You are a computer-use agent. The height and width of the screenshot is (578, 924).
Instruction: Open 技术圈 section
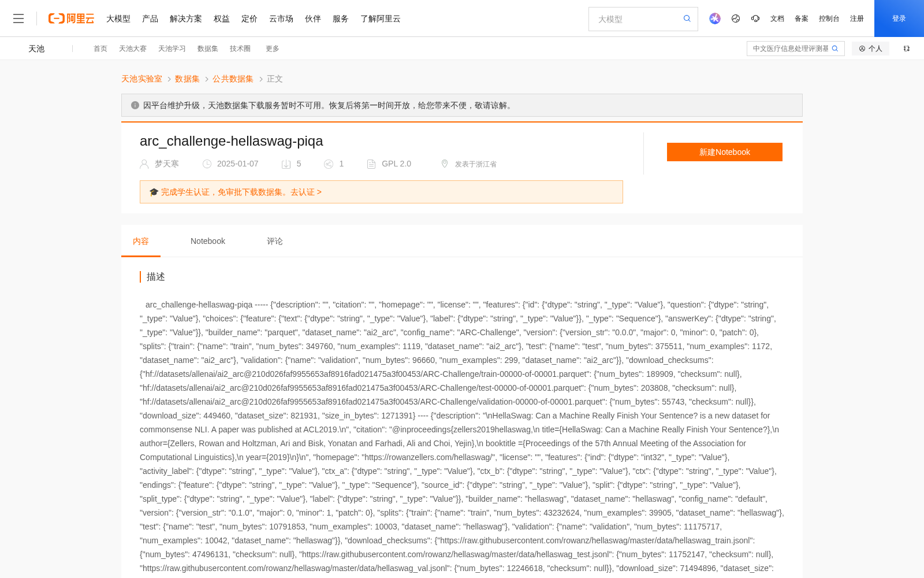point(240,49)
